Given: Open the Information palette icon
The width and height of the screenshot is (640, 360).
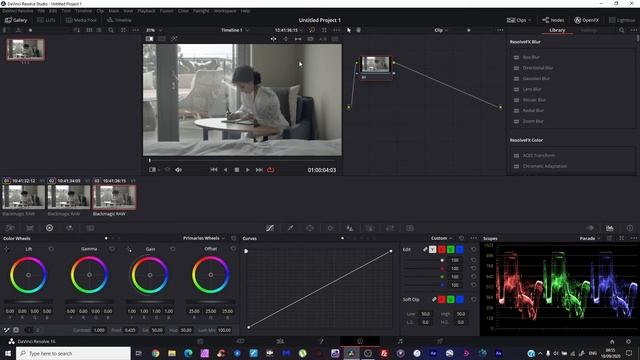Looking at the screenshot, I should point(630,228).
